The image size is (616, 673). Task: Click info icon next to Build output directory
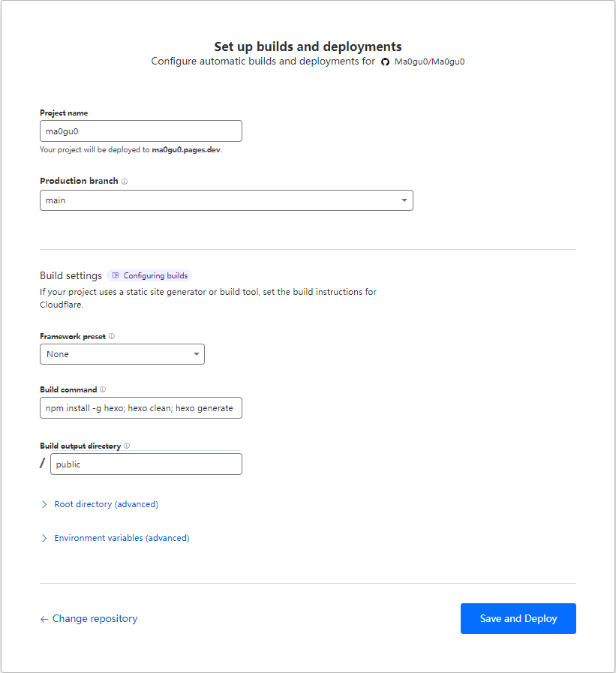click(127, 446)
